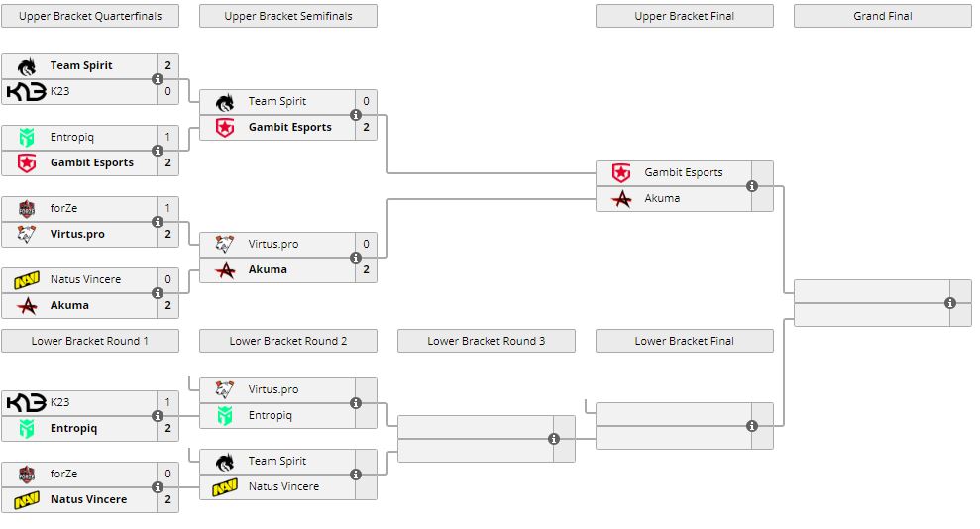Open the Grand Final match info icon
The height and width of the screenshot is (529, 980).
point(950,303)
